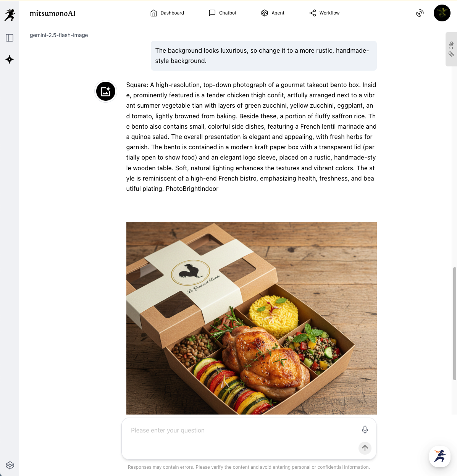The height and width of the screenshot is (476, 457).
Task: Open the Workflow section
Action: (x=324, y=13)
